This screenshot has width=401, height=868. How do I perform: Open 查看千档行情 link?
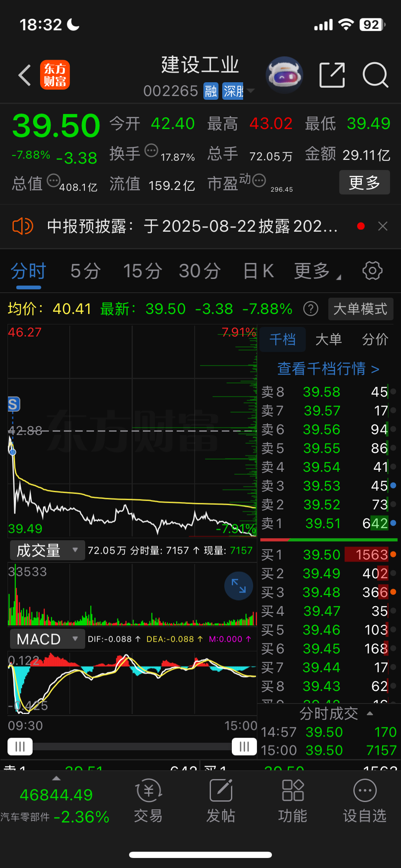328,369
